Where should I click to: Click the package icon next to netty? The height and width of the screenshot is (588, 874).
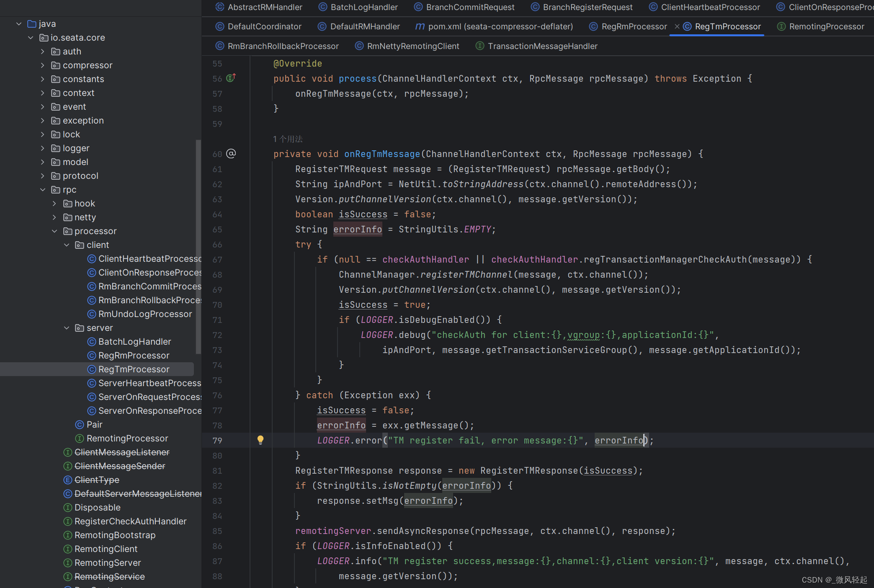tap(68, 217)
